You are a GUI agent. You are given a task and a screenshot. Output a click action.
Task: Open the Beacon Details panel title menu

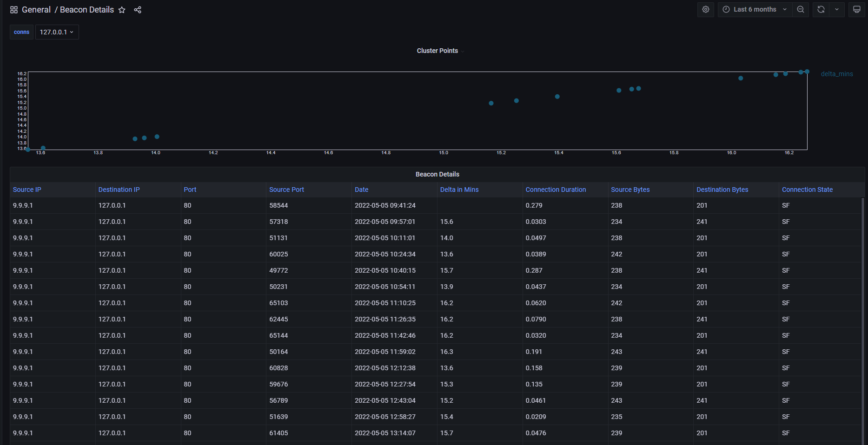[437, 174]
